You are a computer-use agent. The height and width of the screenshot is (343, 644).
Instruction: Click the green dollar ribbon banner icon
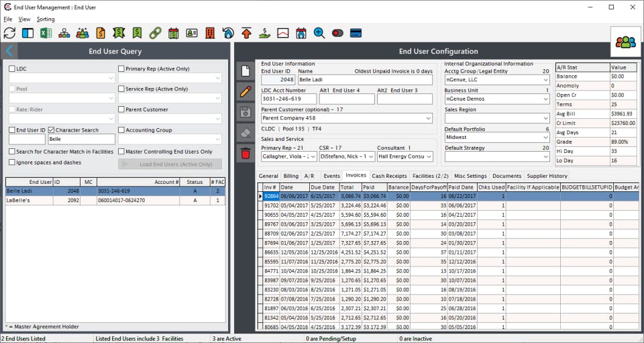pyautogui.click(x=119, y=33)
